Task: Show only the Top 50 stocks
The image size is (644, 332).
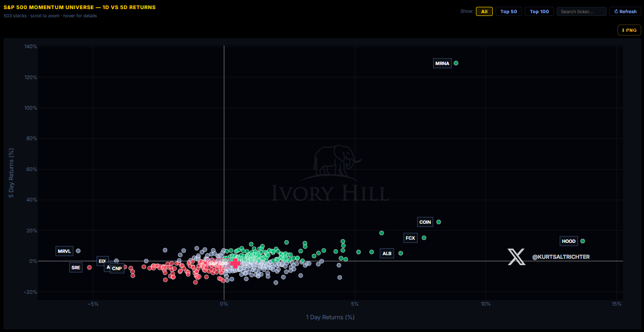Action: pos(509,11)
